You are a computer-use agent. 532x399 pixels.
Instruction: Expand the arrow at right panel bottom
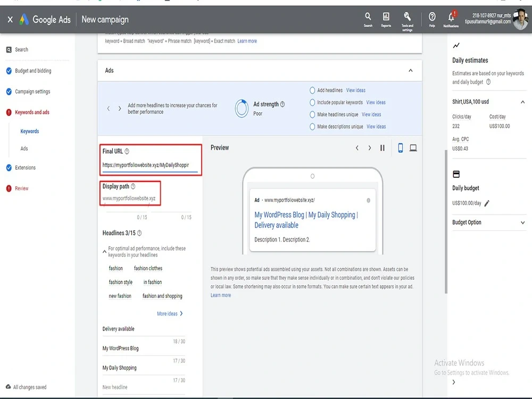click(454, 382)
